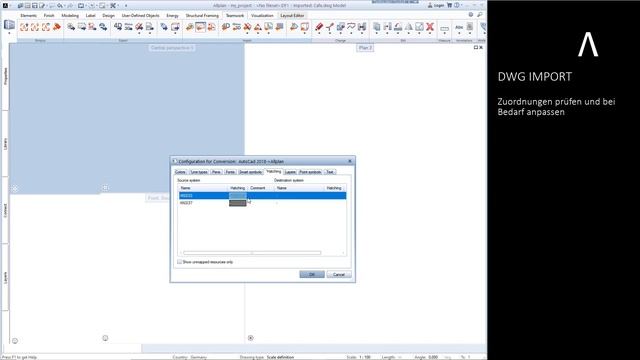Click the dark hatching swatch in second row
This screenshot has width=640, height=360.
[x=238, y=203]
